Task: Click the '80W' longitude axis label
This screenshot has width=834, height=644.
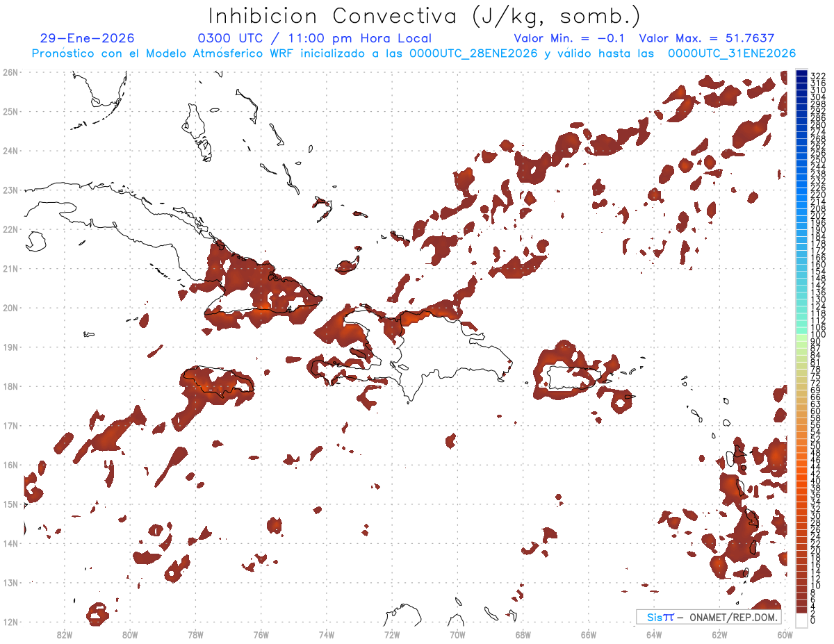Action: 130,634
